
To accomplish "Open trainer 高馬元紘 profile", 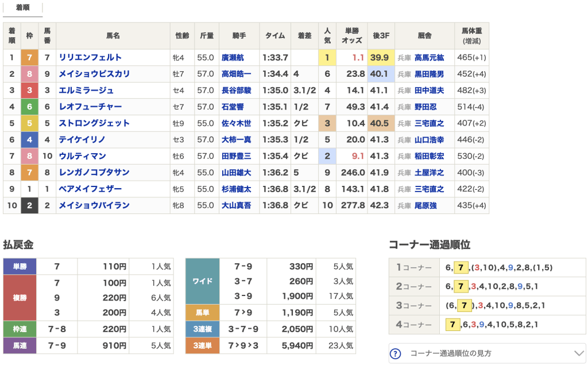I will pyautogui.click(x=430, y=58).
